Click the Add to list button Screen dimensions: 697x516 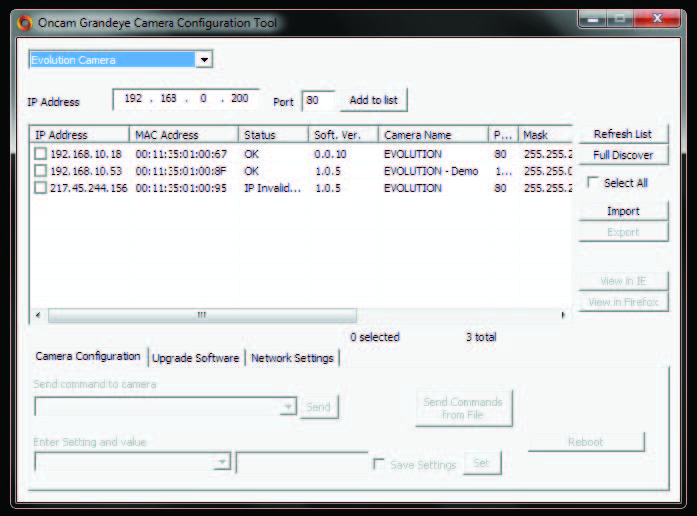pyautogui.click(x=373, y=100)
